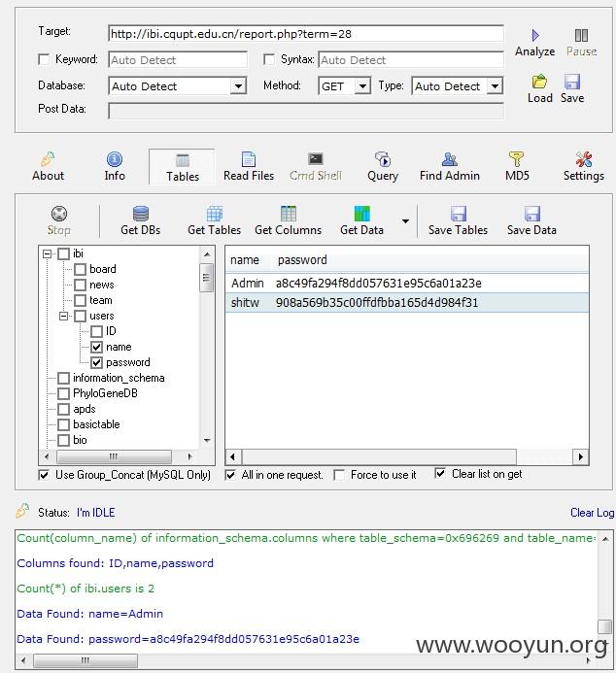Select the bio database entry
Image resolution: width=616 pixels, height=673 pixels.
pos(80,440)
